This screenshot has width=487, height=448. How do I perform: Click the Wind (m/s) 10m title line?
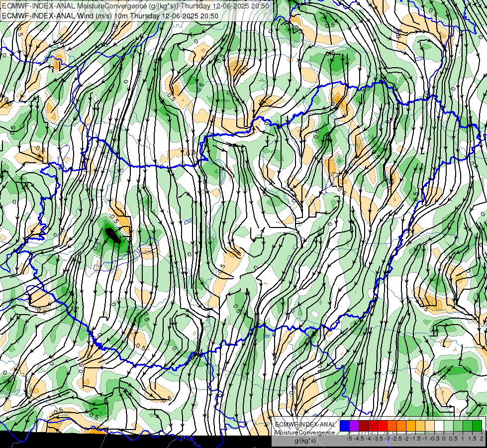110,16
